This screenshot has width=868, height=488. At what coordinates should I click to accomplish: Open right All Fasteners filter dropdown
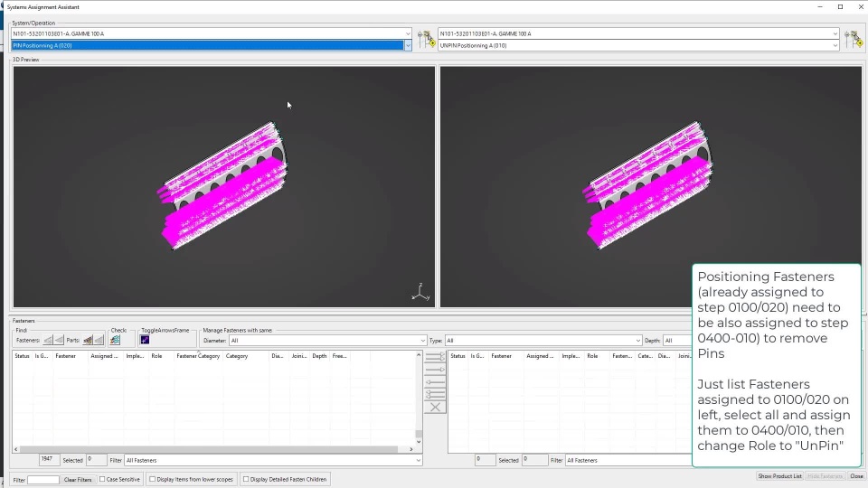(628, 460)
